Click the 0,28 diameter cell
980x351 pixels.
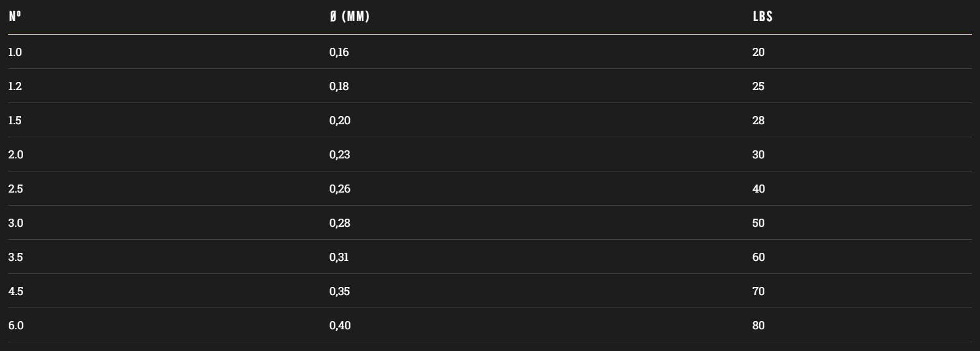[339, 223]
